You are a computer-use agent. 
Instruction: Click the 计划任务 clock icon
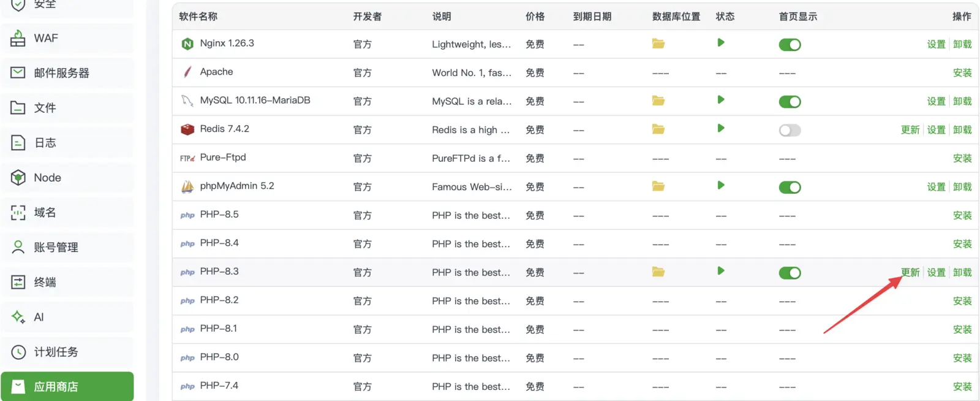(x=18, y=352)
